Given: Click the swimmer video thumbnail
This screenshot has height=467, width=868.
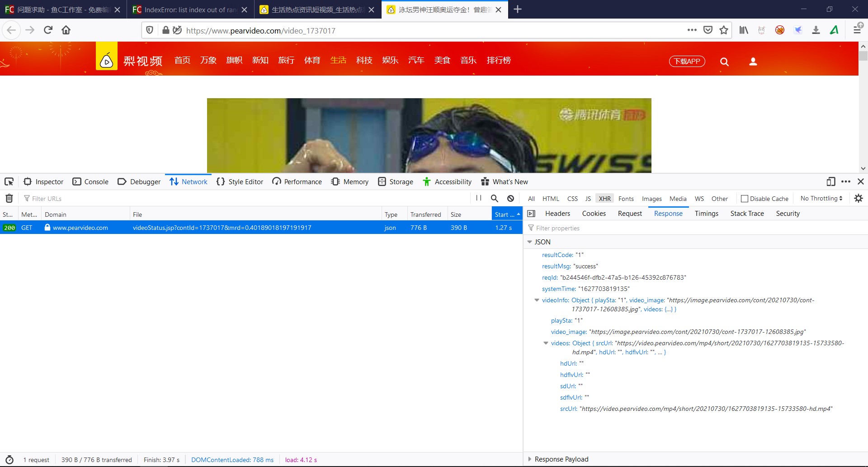Looking at the screenshot, I should click(x=429, y=135).
